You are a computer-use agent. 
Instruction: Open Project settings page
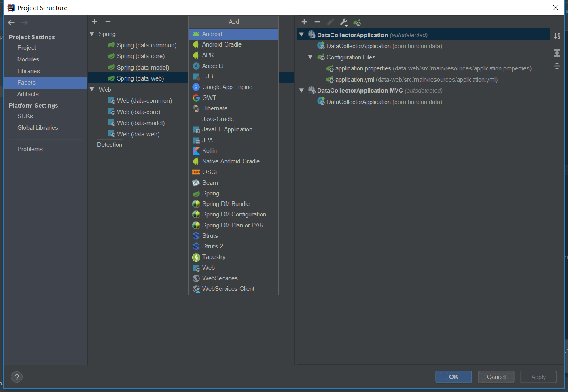point(27,48)
